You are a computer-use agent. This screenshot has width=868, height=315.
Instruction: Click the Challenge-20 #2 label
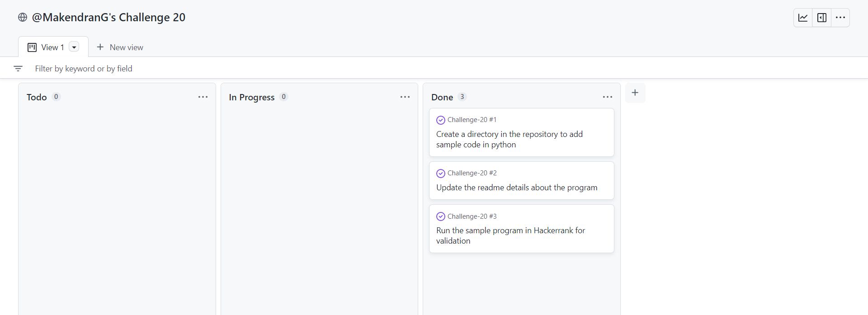click(x=472, y=173)
